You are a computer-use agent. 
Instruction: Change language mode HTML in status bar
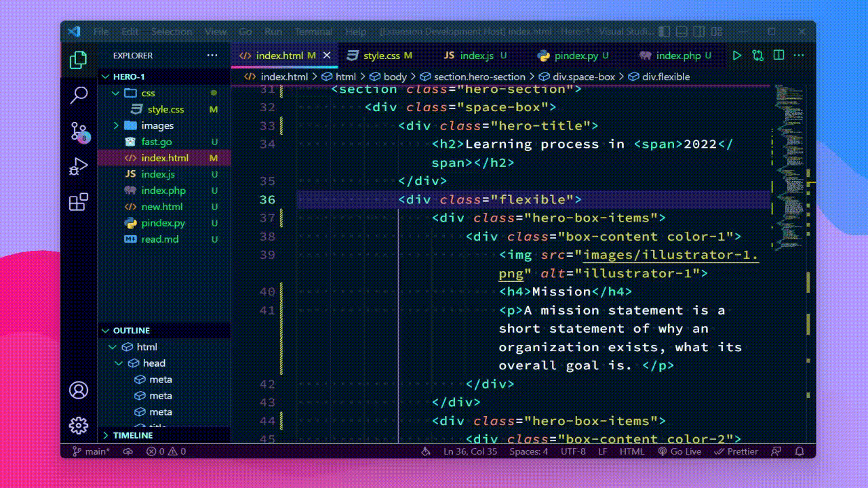coord(632,451)
